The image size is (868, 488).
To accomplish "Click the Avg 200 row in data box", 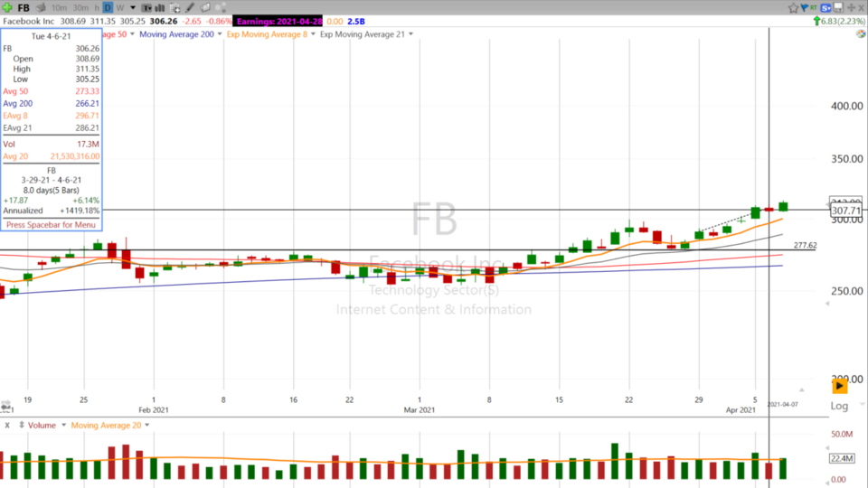I will pyautogui.click(x=51, y=103).
